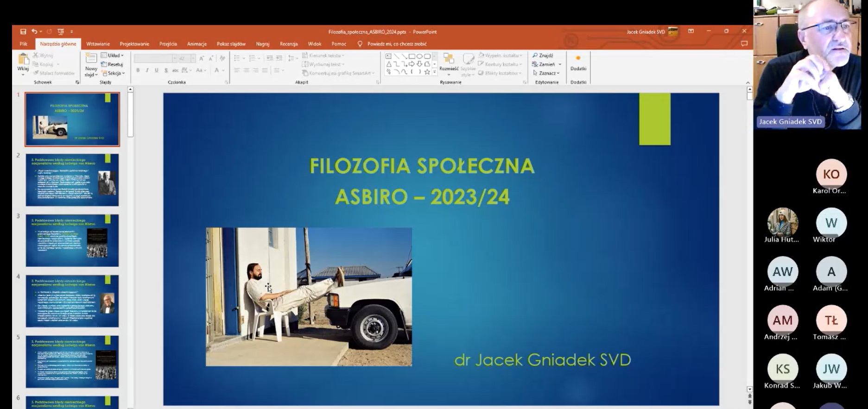Collapse the ribbon
The width and height of the screenshot is (868, 409).
[748, 82]
